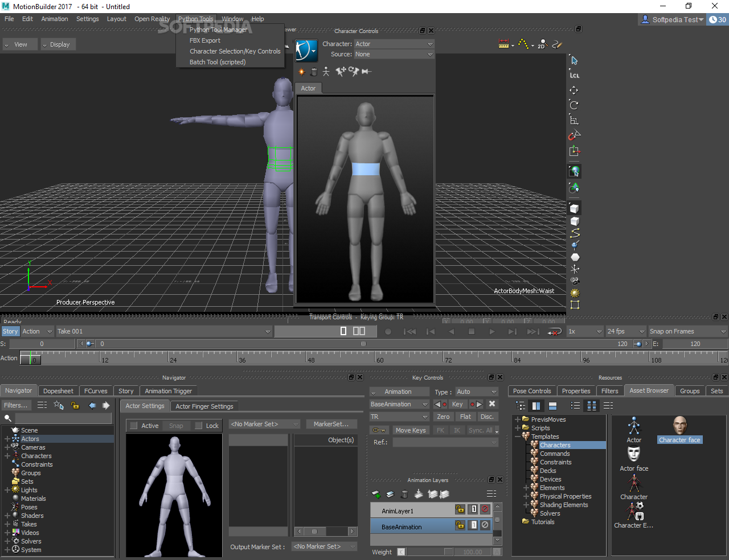Click the MarkerSet... button

[x=331, y=424]
